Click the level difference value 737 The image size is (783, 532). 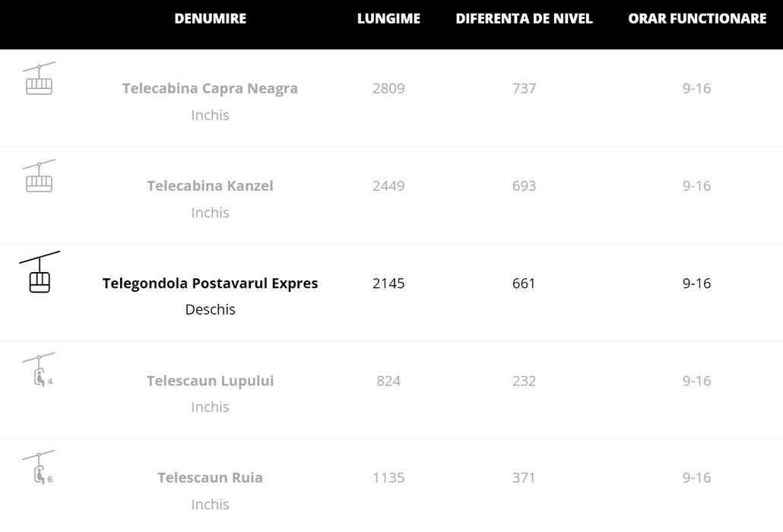[524, 88]
